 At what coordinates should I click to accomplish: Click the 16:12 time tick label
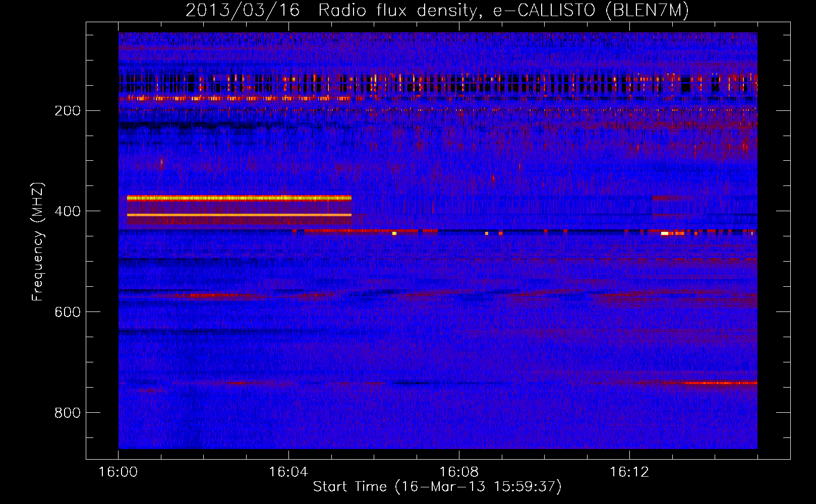(x=629, y=472)
